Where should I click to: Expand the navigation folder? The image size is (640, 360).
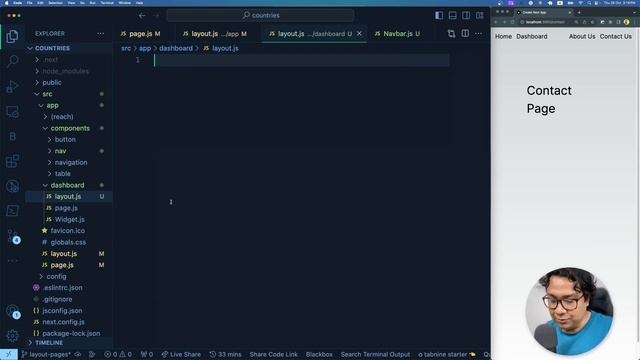(71, 162)
